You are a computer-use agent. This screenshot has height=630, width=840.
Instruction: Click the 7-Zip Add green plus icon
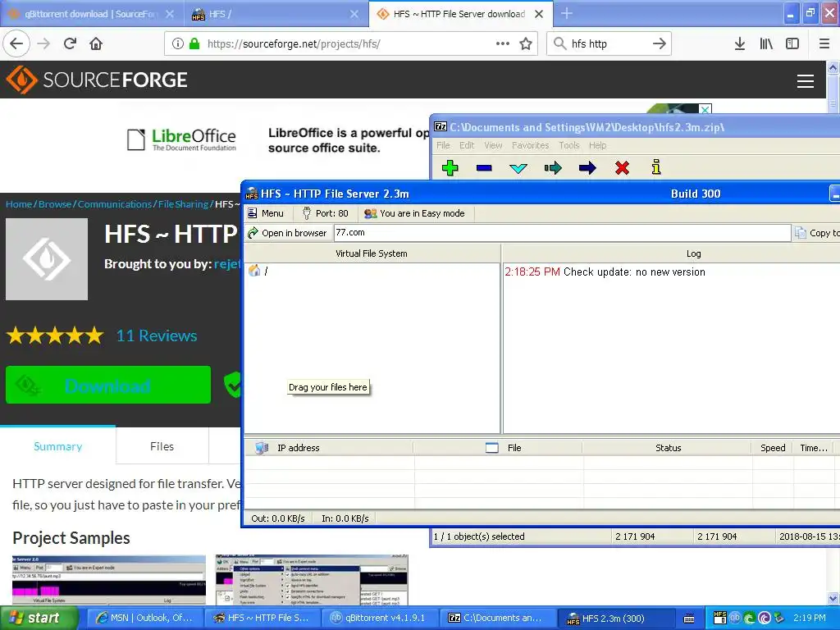[x=450, y=167]
